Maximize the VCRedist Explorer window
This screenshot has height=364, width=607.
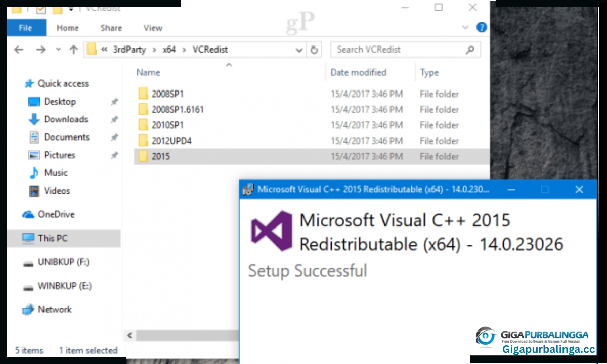pos(439,8)
